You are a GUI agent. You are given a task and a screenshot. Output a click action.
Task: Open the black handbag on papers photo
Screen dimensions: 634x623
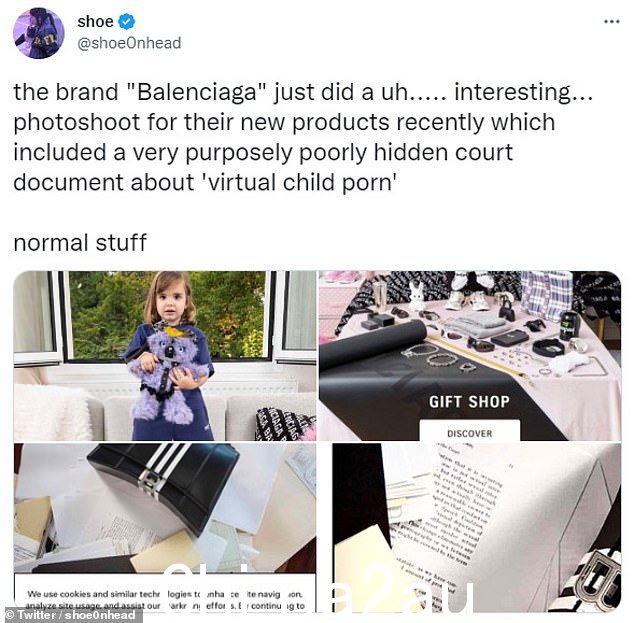[165, 528]
